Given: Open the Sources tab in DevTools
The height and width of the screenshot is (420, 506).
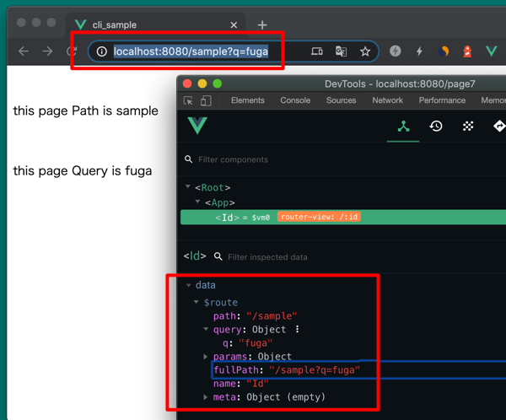Looking at the screenshot, I should [x=341, y=100].
